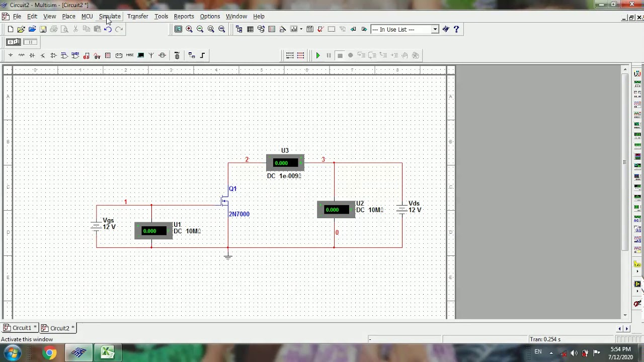Select the Vds 12 V battery label
Screen dimensions: 644x362
415,207
